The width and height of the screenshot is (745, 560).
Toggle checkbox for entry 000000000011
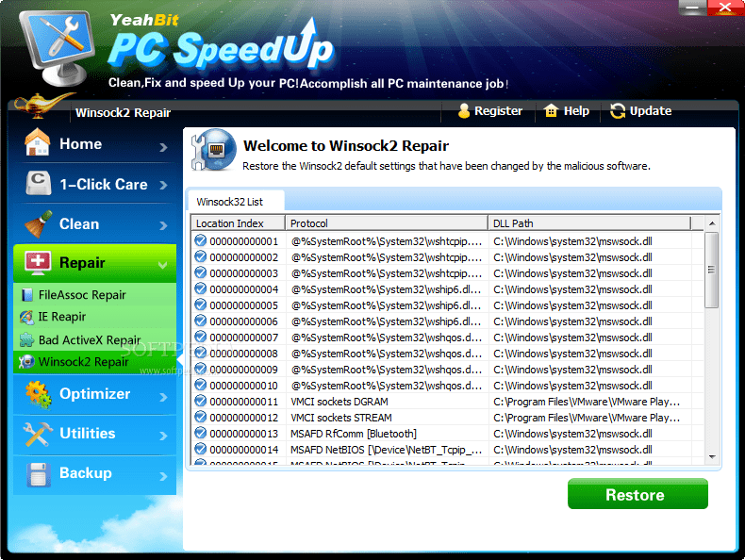[x=201, y=402]
